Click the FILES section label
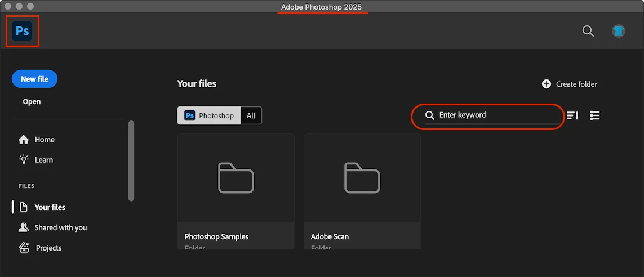 tap(26, 186)
